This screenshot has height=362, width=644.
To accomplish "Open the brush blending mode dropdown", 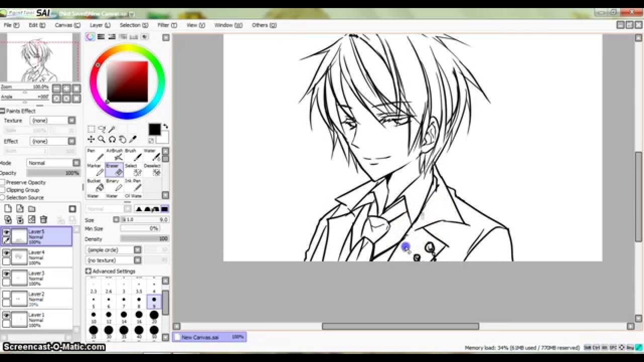I will pos(128,209).
